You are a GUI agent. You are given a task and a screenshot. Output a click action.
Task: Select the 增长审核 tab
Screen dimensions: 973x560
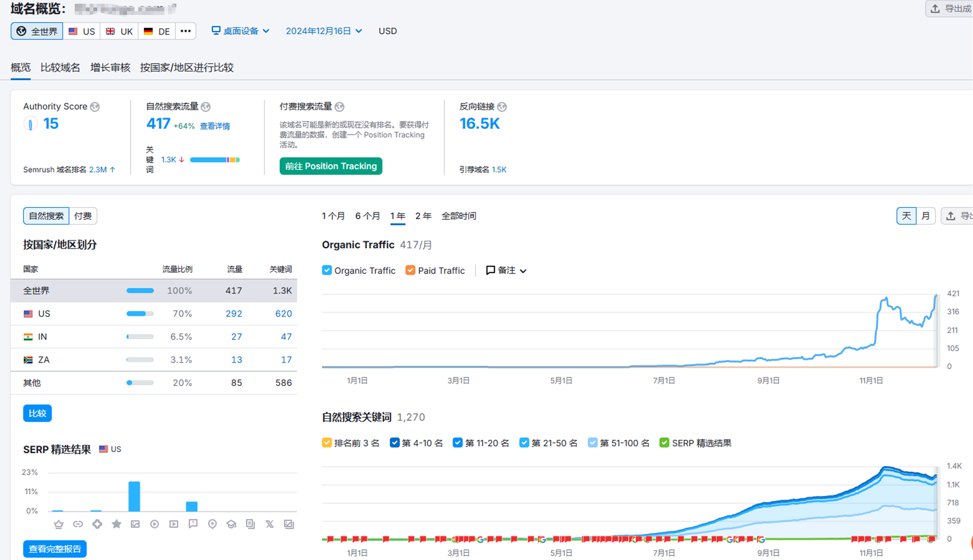110,68
